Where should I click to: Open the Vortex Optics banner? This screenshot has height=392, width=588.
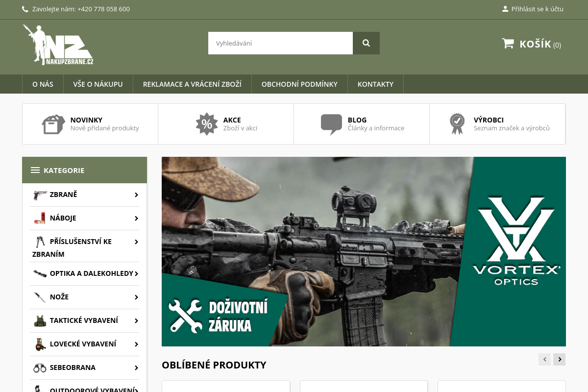click(x=364, y=251)
